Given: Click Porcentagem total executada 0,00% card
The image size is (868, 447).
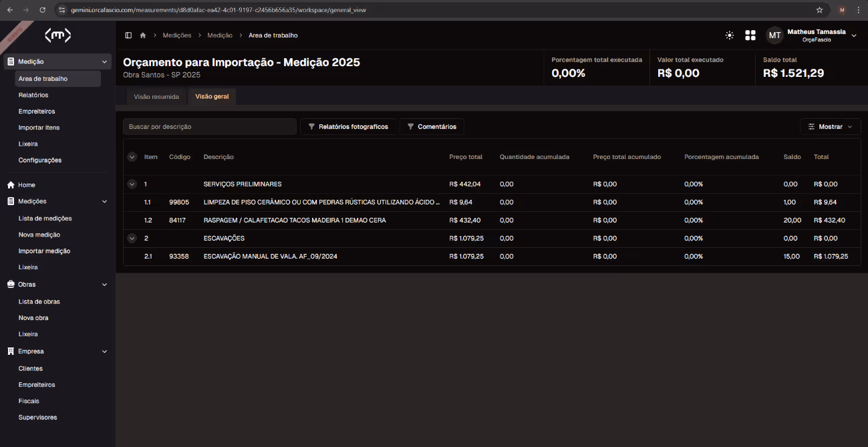Looking at the screenshot, I should click(597, 67).
